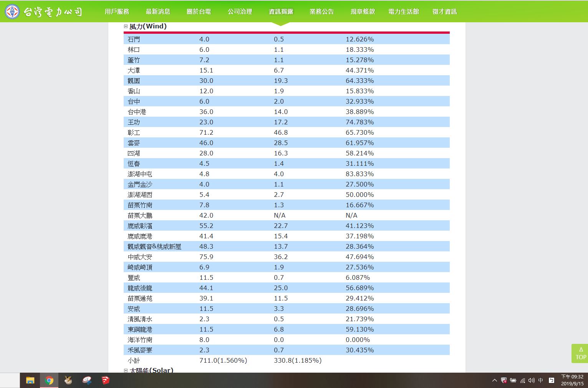Image resolution: width=588 pixels, height=388 pixels.
Task: Select the 禾風麥寮 row name
Action: [140, 350]
